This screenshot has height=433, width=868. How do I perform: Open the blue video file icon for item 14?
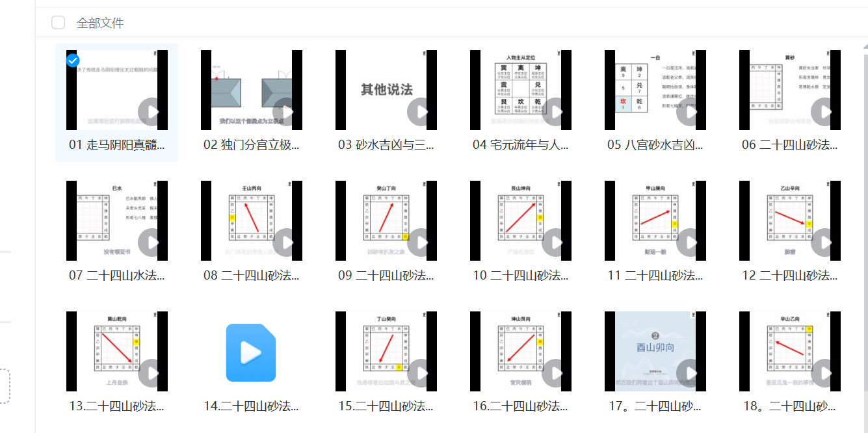(251, 352)
